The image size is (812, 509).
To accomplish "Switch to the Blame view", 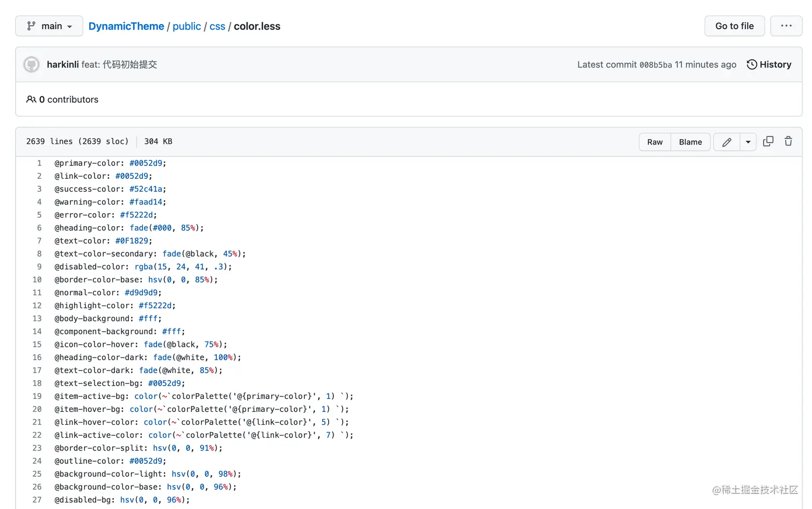I will click(x=690, y=142).
